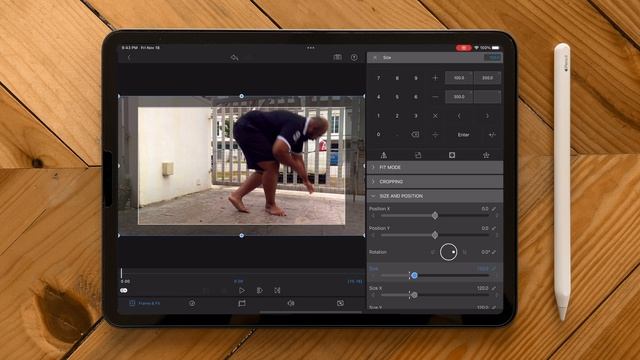Select the 100.0 preset value
Viewport: 640px width, 360px height.
[459, 78]
